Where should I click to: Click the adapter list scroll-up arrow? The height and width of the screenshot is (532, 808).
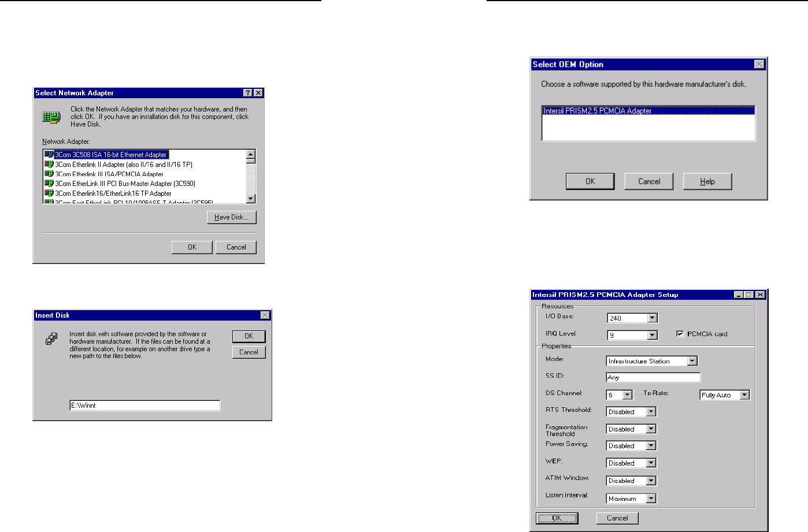click(x=251, y=154)
